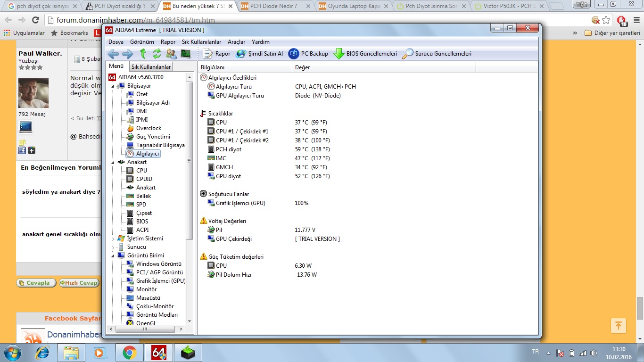Open Chrome from the taskbar
The width and height of the screenshot is (644, 362).
(x=129, y=353)
